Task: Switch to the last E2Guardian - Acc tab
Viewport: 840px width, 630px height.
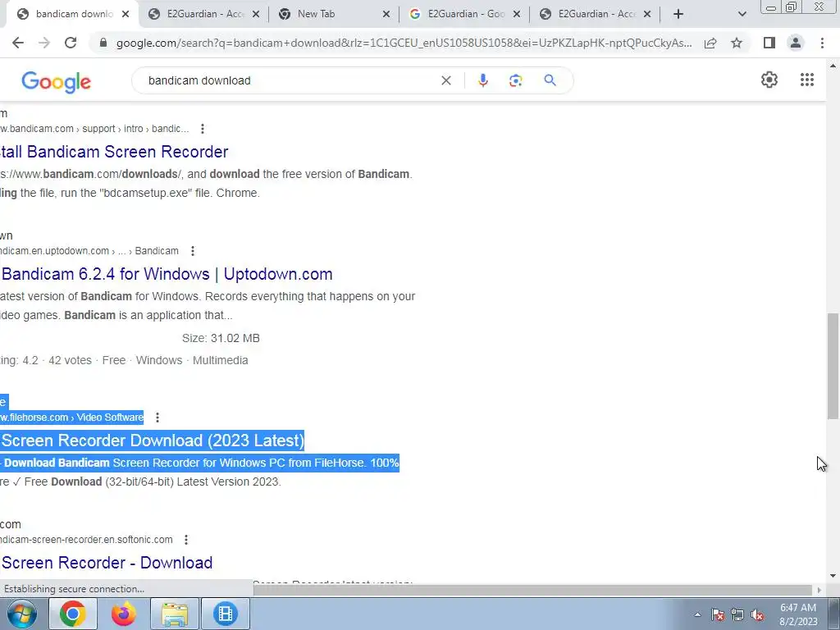Action: click(596, 14)
